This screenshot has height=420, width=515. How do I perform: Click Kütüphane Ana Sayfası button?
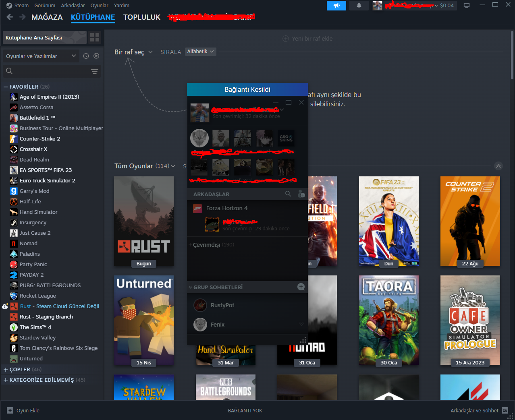coord(44,37)
